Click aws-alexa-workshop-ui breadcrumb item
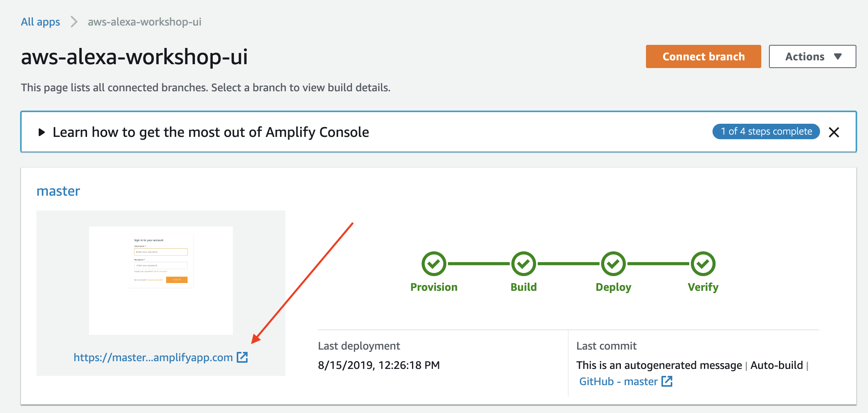 pyautogui.click(x=144, y=22)
